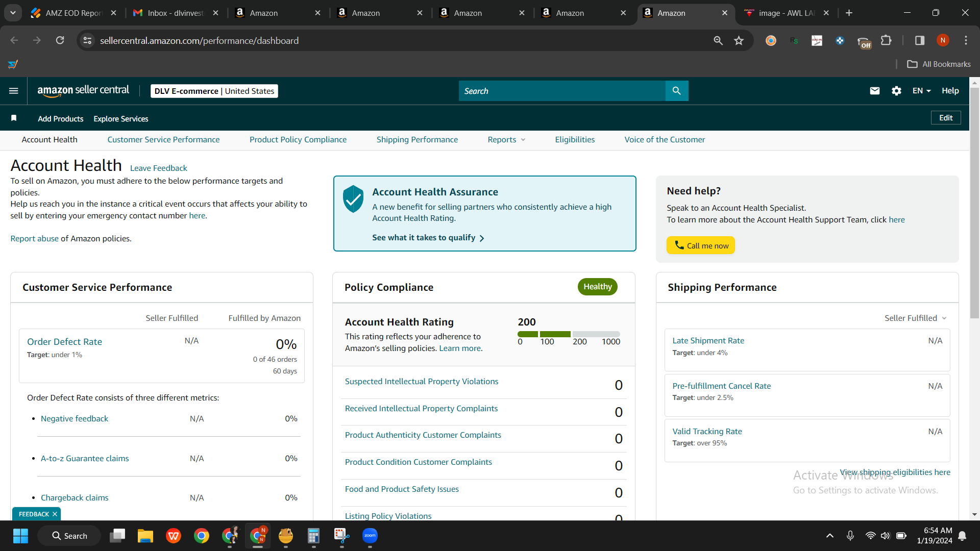Screen dimensions: 980x551
Task: Open the Help link in the header
Action: point(950,91)
